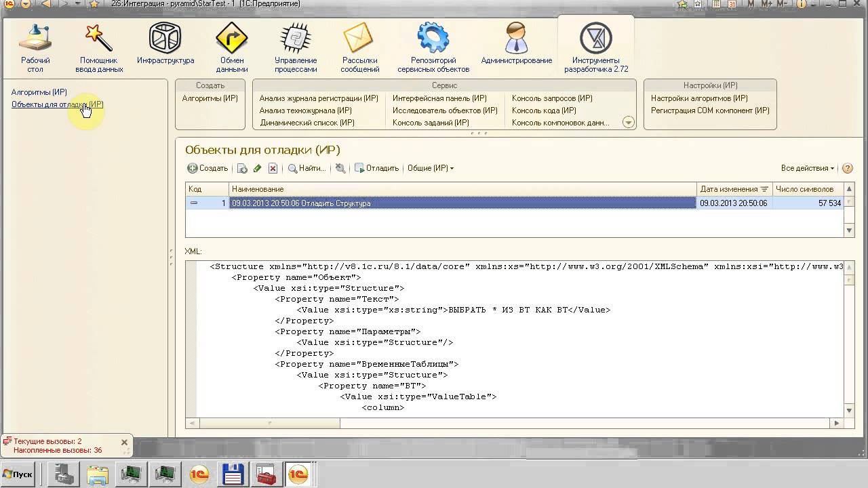This screenshot has width=868, height=488.
Task: Click the cancel search icon
Action: (340, 168)
